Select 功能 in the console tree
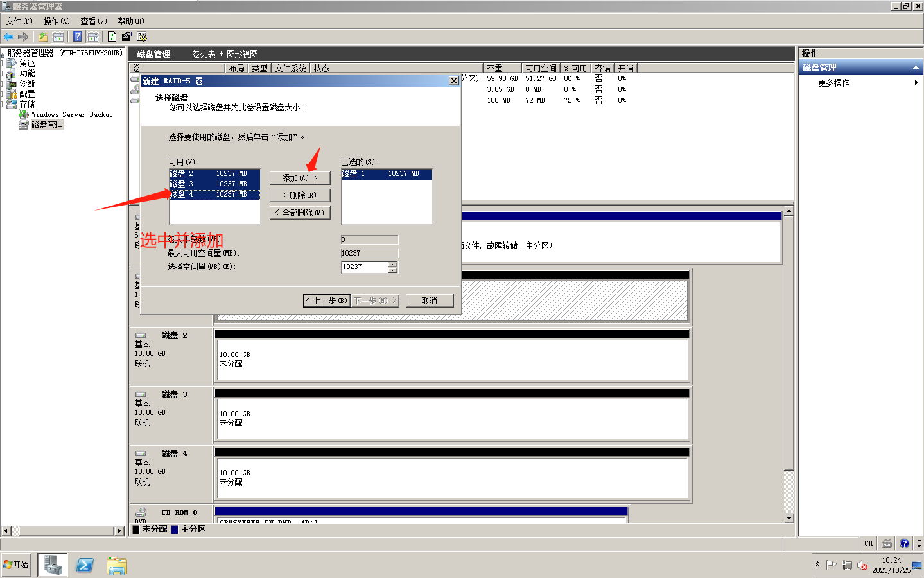The image size is (924, 578). point(27,73)
